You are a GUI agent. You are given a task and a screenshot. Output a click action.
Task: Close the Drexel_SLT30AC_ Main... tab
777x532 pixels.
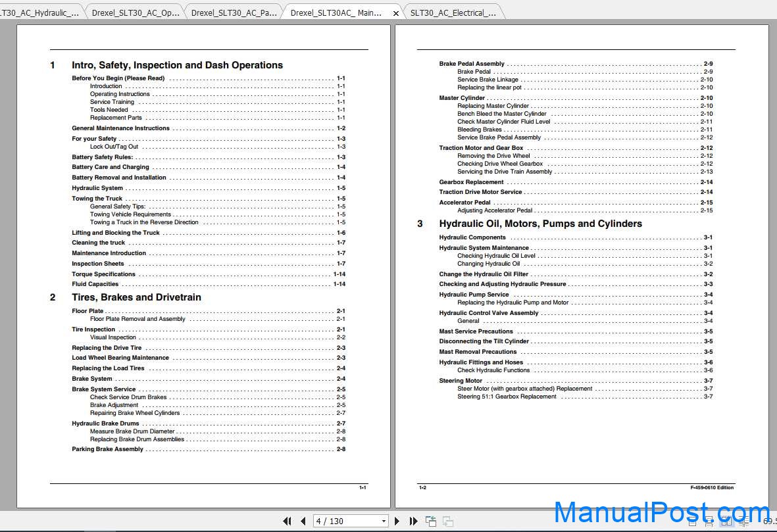[395, 13]
